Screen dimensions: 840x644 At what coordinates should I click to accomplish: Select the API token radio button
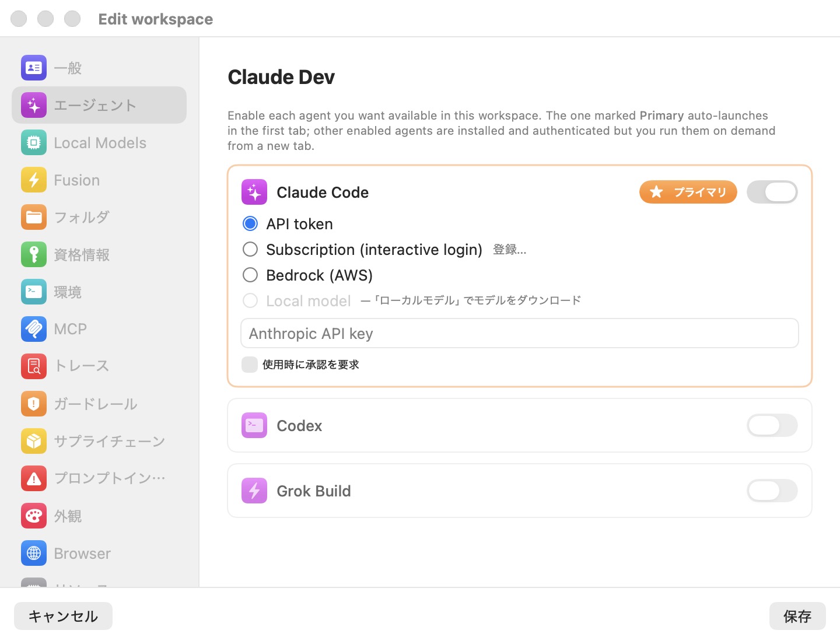point(250,223)
